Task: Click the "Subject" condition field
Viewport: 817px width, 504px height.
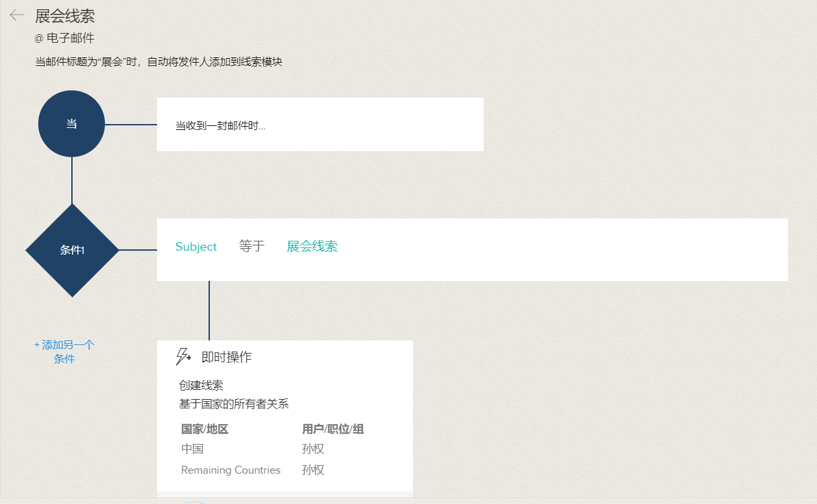Action: point(196,247)
